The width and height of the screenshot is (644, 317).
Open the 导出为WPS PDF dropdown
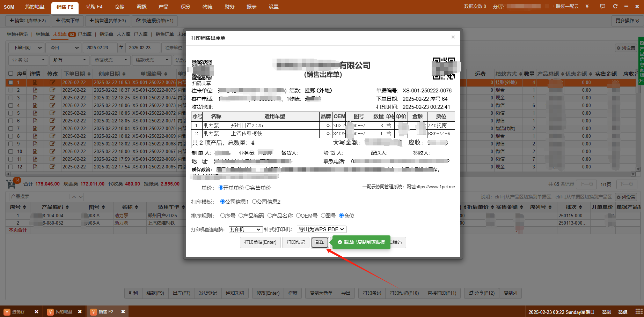click(321, 229)
